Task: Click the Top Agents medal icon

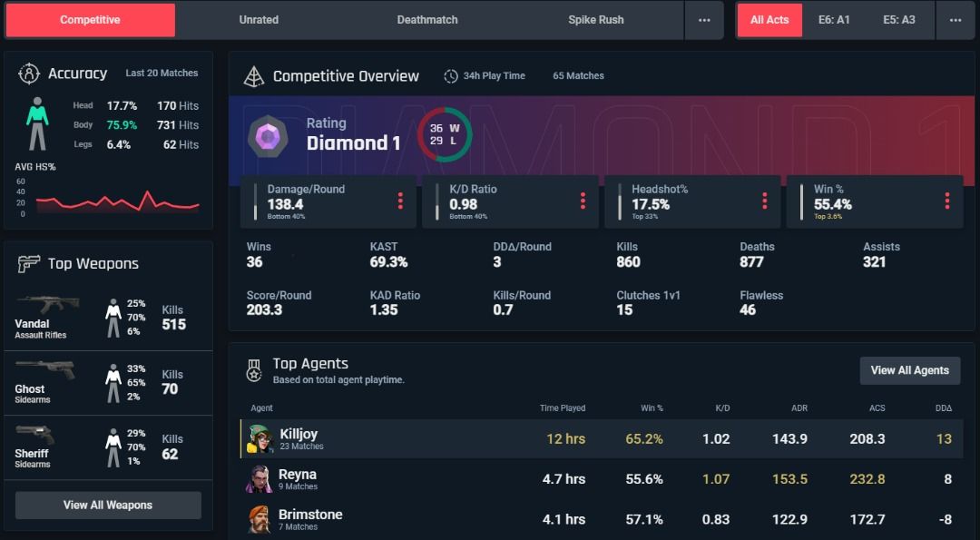Action: point(254,370)
